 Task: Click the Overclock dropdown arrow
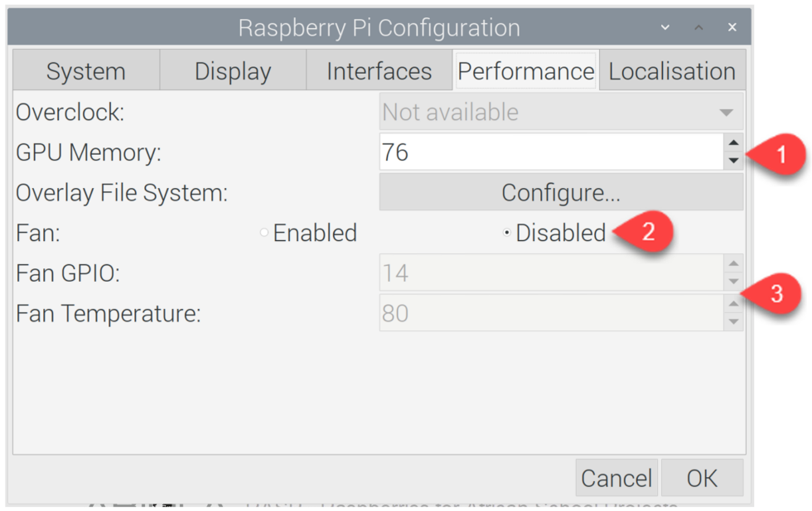point(726,113)
